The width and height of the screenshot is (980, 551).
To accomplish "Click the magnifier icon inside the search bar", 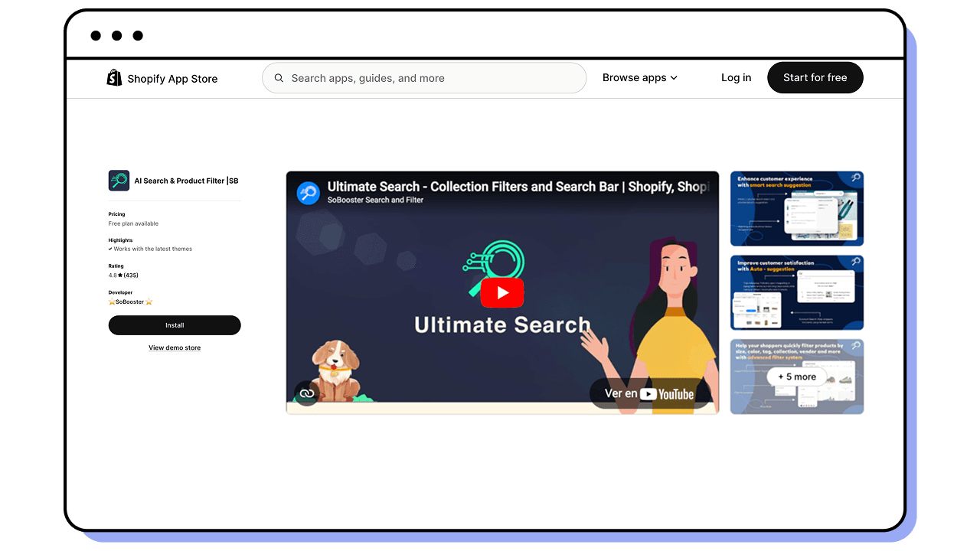I will pyautogui.click(x=279, y=77).
